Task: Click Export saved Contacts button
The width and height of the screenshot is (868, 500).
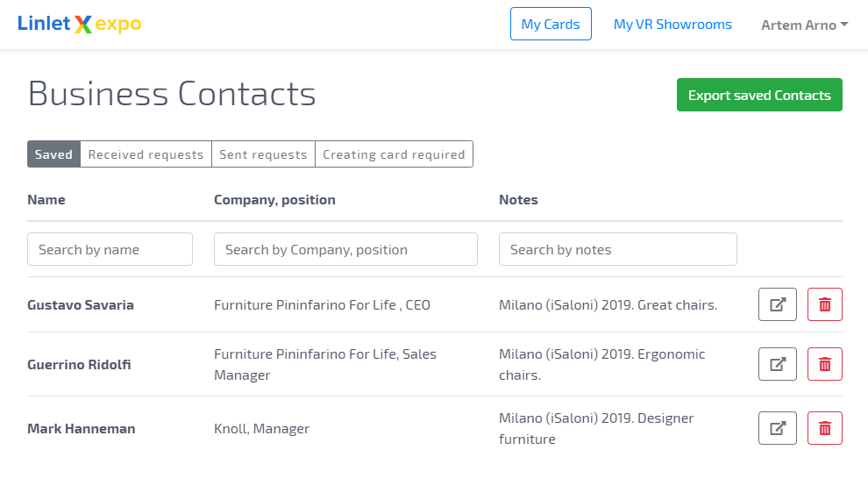Action: point(759,95)
